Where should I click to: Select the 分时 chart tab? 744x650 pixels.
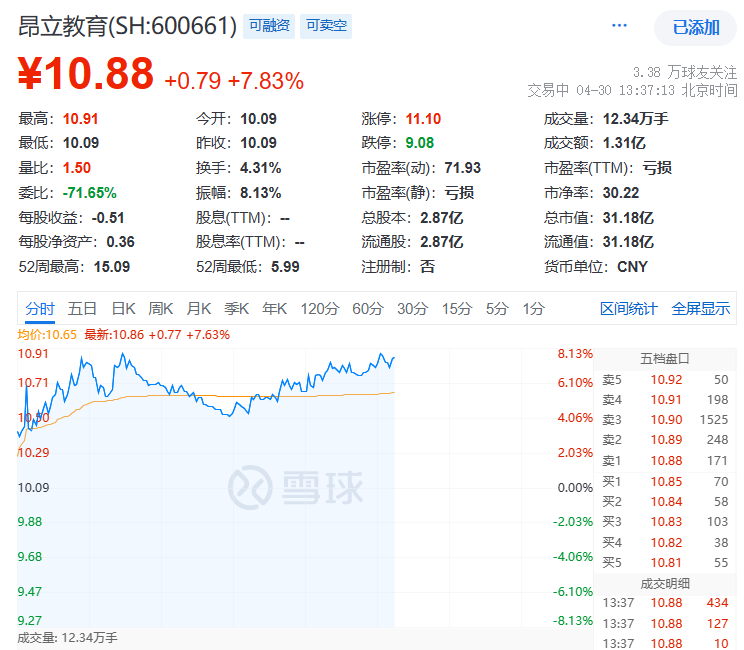coord(40,309)
